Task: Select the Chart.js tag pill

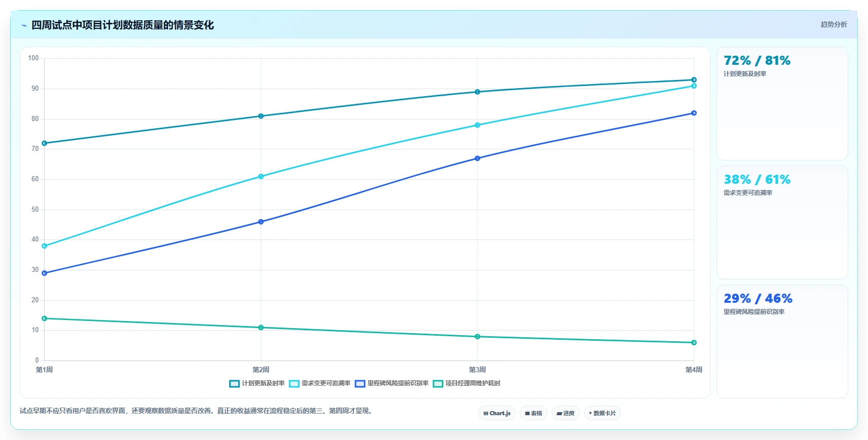Action: pyautogui.click(x=497, y=413)
